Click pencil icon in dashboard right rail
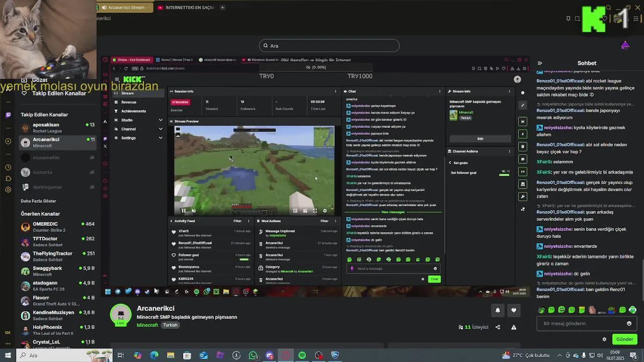 point(523,106)
